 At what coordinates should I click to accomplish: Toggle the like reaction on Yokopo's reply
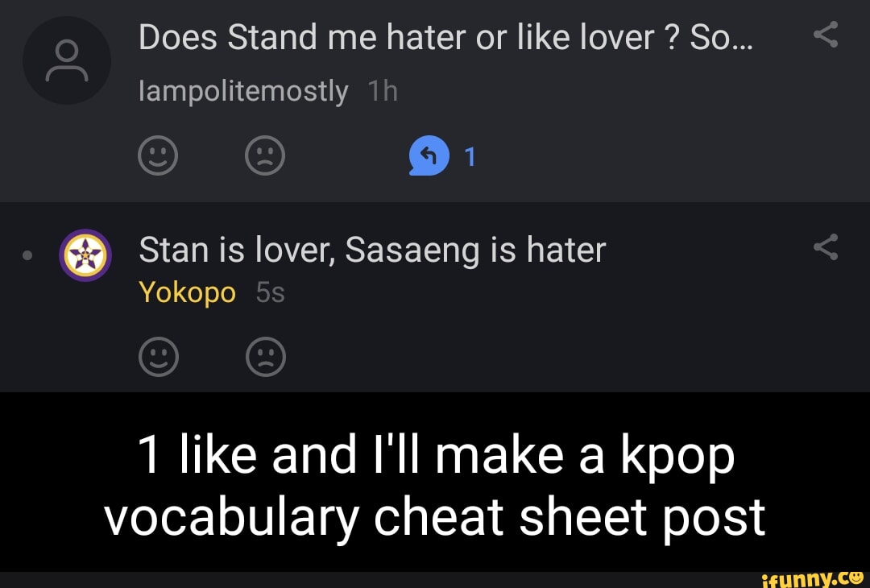pos(159,356)
